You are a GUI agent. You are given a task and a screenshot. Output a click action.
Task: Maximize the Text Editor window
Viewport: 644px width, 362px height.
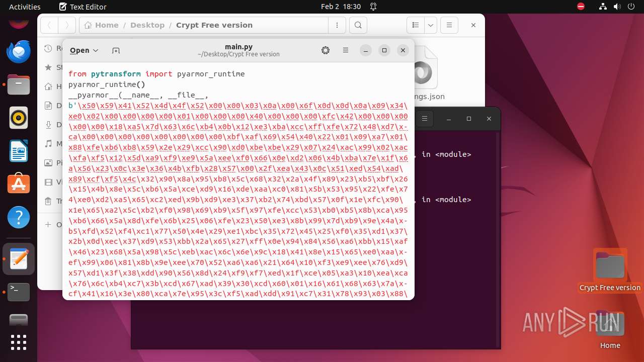(x=384, y=50)
